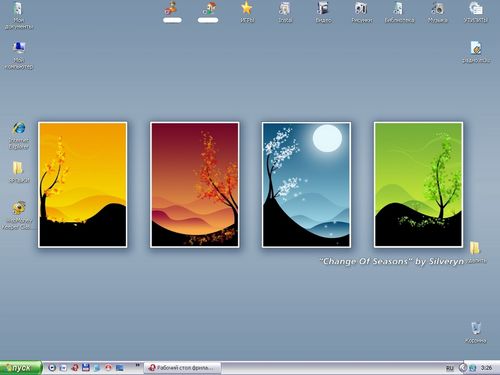The height and width of the screenshot is (375, 500).
Task: Click the blue winter moon picture
Action: pyautogui.click(x=306, y=185)
